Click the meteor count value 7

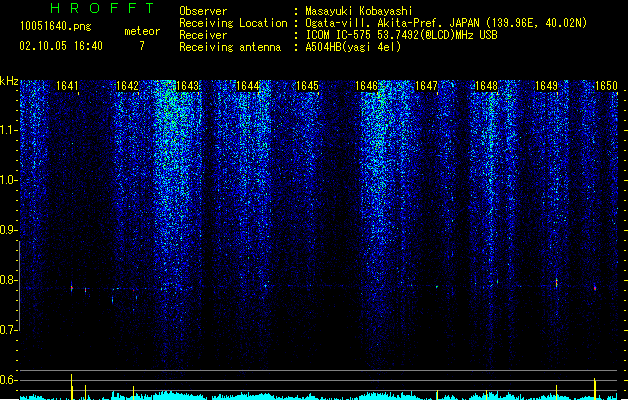click(142, 46)
